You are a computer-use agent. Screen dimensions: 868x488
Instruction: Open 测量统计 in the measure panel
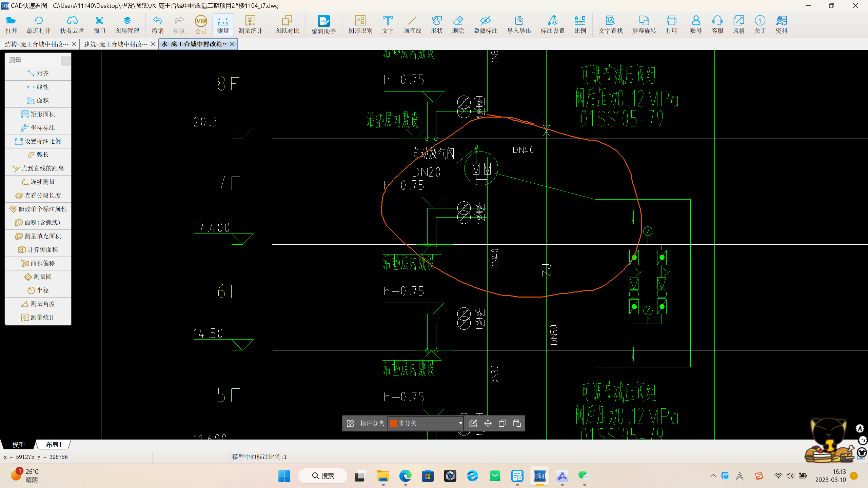(x=38, y=318)
